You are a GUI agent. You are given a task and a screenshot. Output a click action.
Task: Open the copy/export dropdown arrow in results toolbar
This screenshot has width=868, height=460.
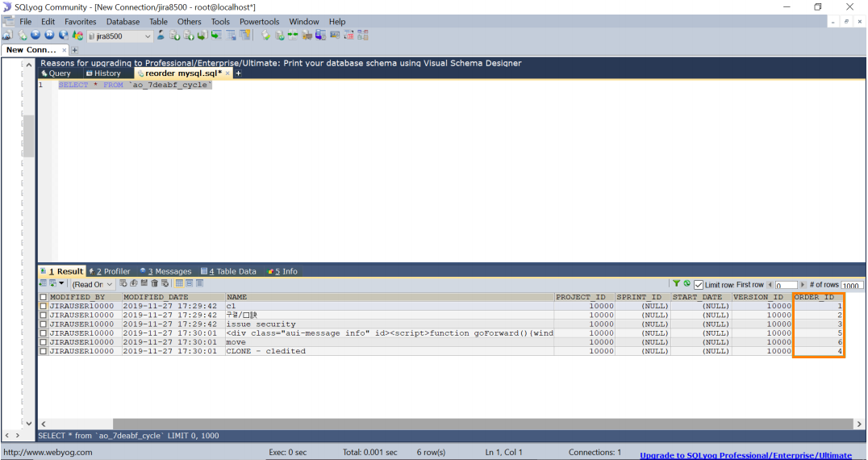[x=61, y=283]
